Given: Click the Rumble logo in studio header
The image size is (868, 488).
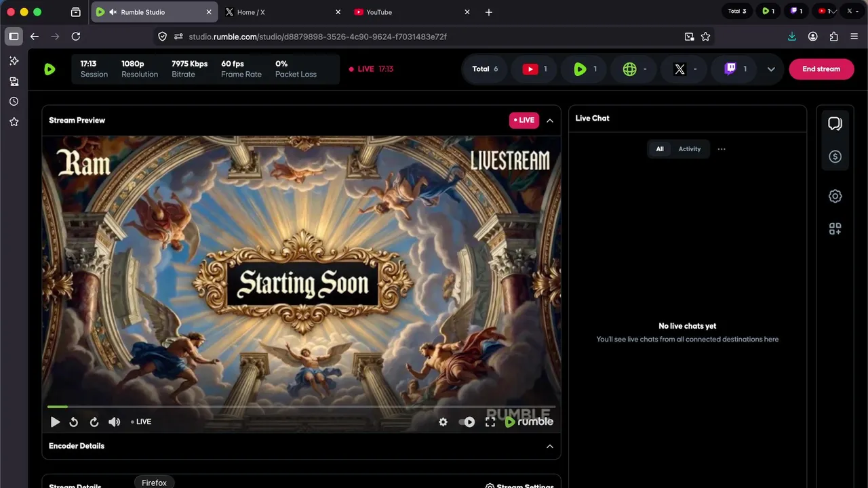Looking at the screenshot, I should (x=50, y=69).
